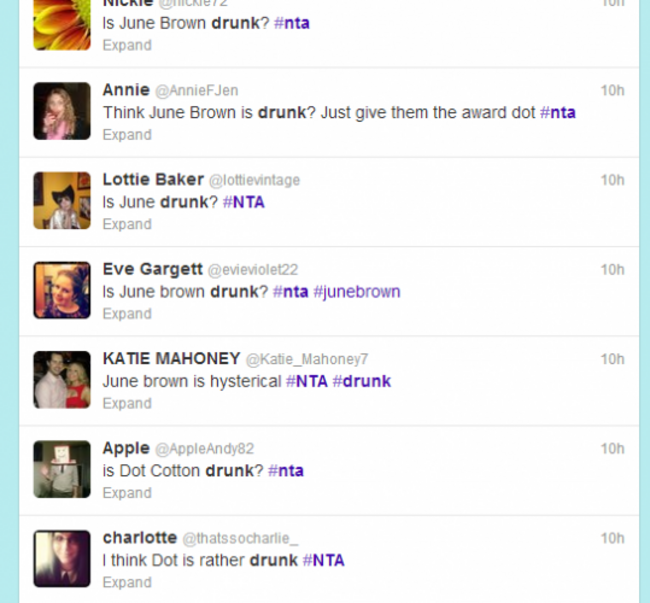Expand Annie's tweet about June Brown
The height and width of the screenshot is (603, 650).
[x=127, y=135]
